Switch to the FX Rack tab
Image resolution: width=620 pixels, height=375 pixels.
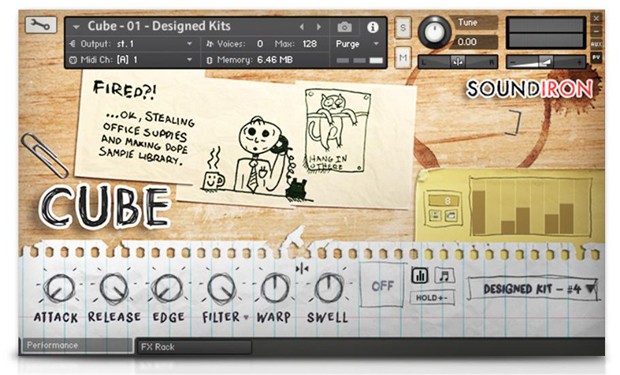tap(194, 347)
